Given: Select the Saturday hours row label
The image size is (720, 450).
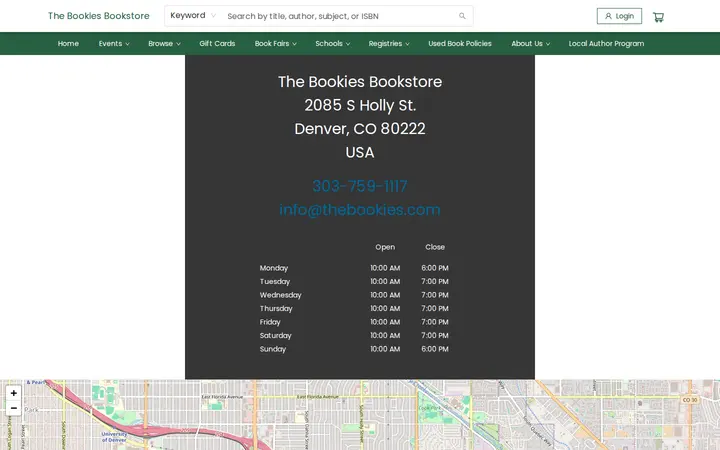Looking at the screenshot, I should click(276, 336).
